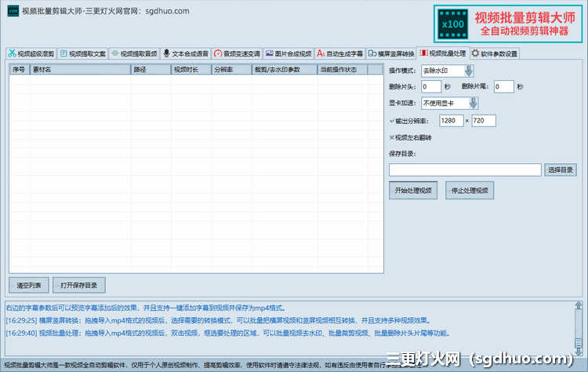Click the 视频时长 column header
Image resolution: width=588 pixels, height=372 pixels.
coord(191,69)
